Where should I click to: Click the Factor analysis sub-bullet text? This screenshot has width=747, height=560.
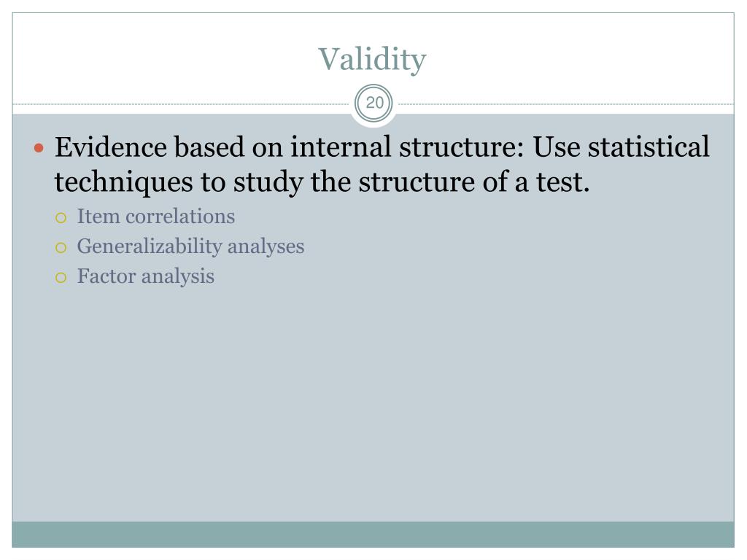[x=146, y=276]
